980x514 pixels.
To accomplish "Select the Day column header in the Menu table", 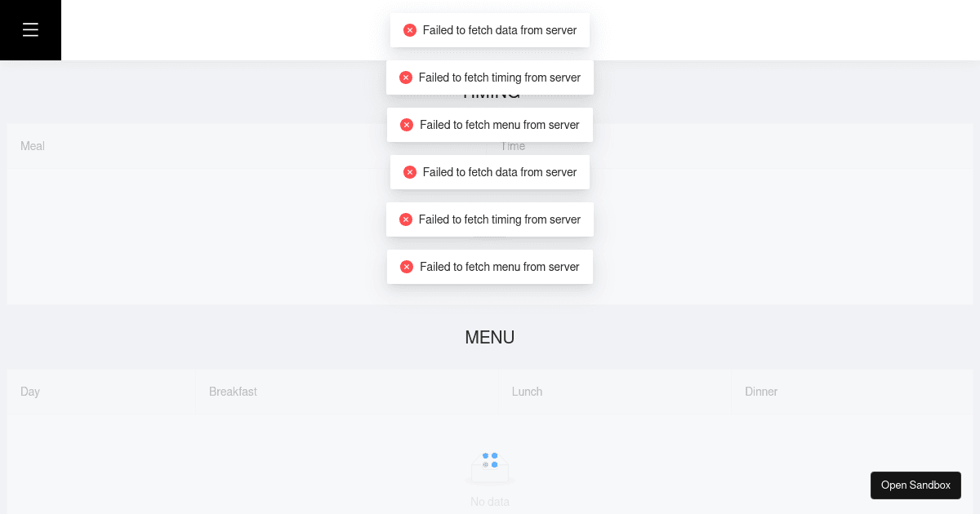I will point(30,392).
